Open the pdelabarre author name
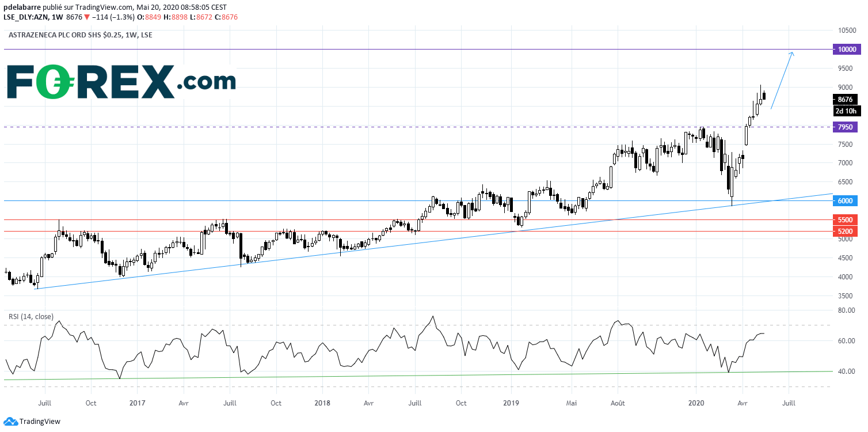 [x=24, y=7]
